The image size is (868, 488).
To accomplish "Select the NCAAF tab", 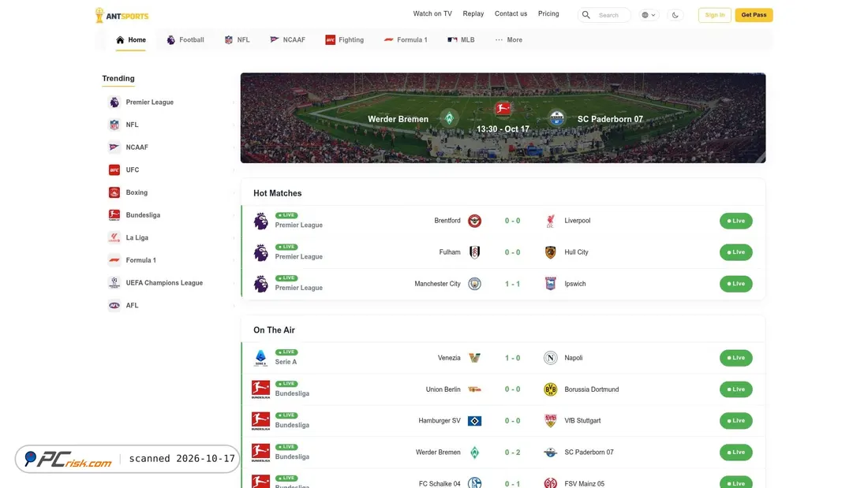I will tap(288, 40).
